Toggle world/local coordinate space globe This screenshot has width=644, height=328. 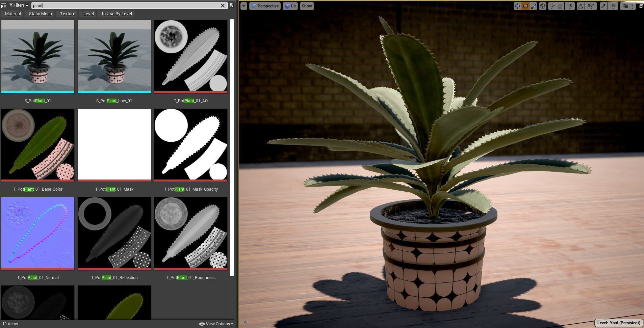pos(543,6)
